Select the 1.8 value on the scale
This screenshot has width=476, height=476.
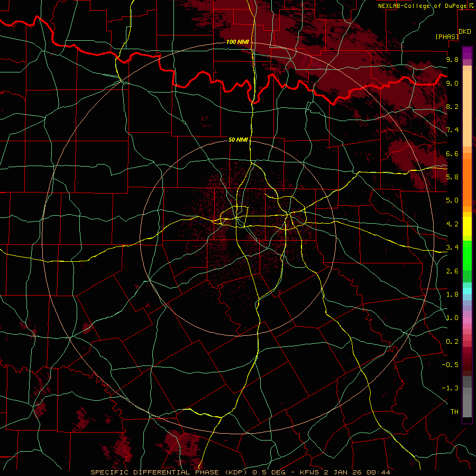452,295
